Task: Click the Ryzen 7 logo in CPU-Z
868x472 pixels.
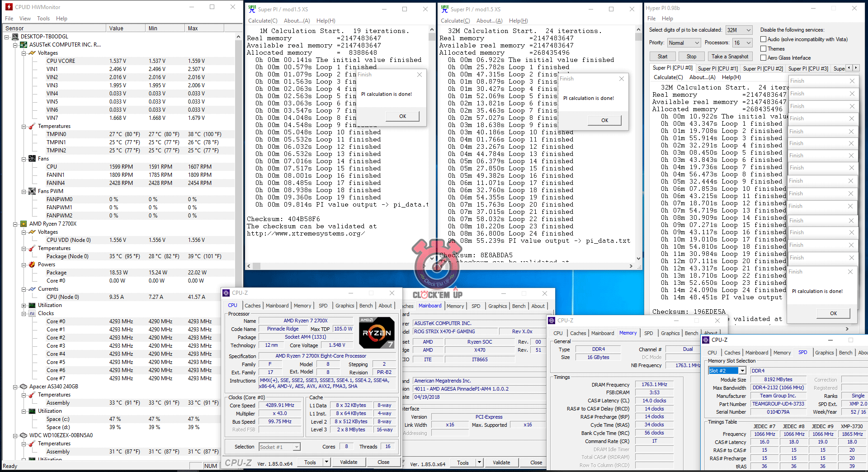Action: point(377,332)
